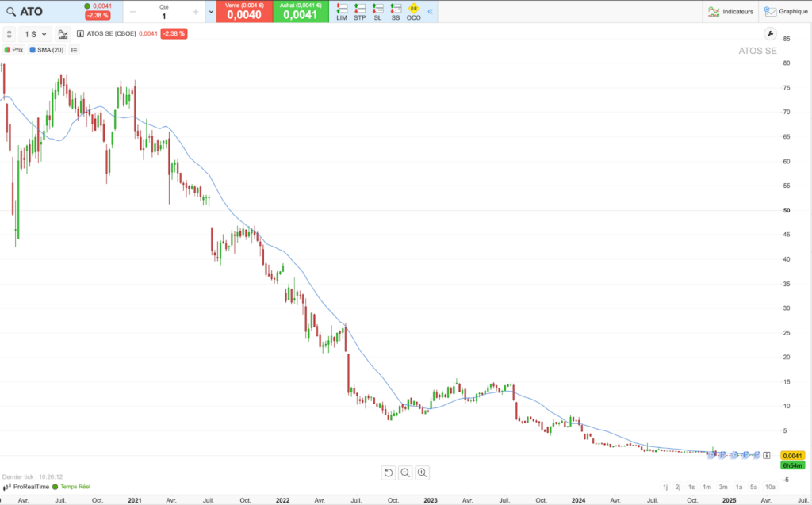Open the Indicateurs panel
The height and width of the screenshot is (505, 812).
tap(730, 11)
